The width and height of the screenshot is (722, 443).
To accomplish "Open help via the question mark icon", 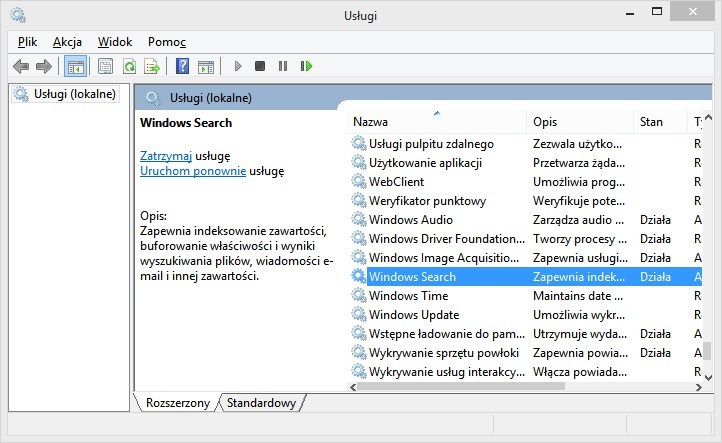I will pos(182,66).
